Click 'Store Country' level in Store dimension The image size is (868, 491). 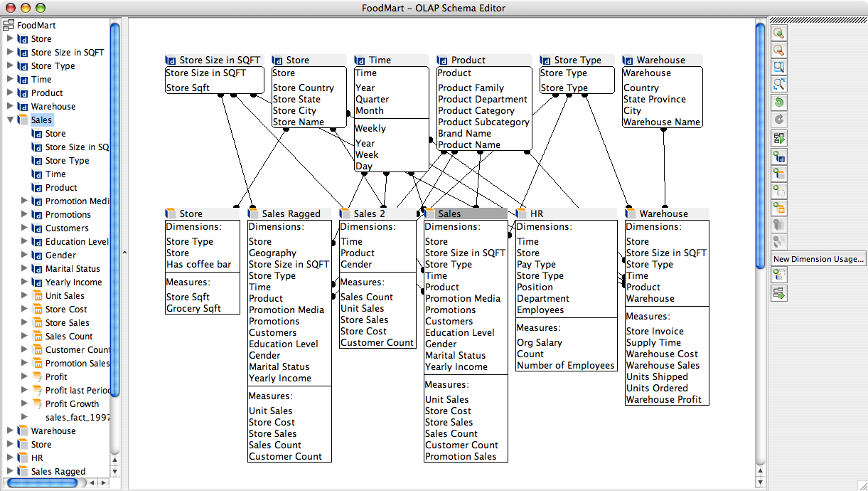pyautogui.click(x=304, y=88)
